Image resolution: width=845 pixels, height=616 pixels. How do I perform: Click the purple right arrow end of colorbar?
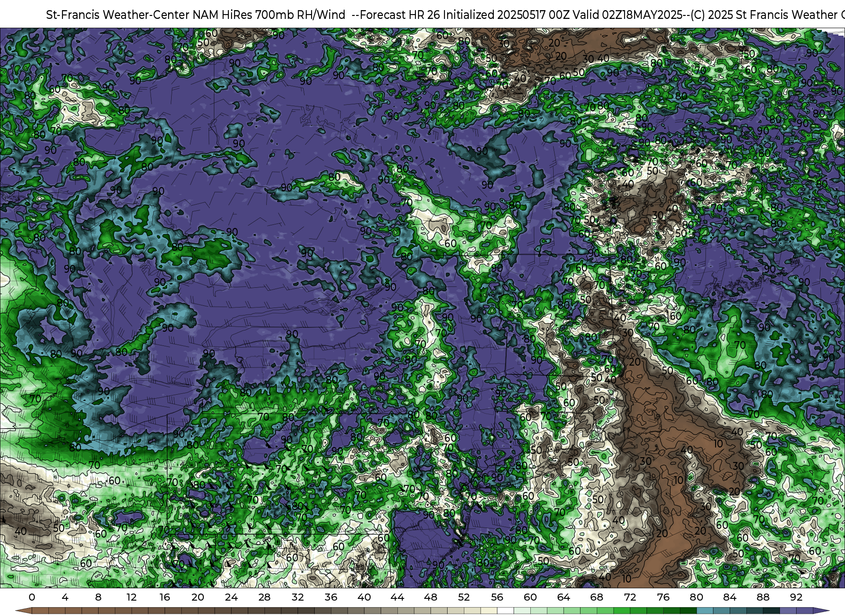click(821, 611)
